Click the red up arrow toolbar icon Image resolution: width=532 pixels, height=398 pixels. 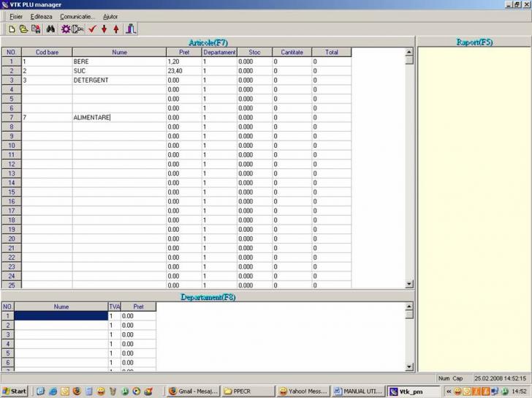click(x=115, y=29)
